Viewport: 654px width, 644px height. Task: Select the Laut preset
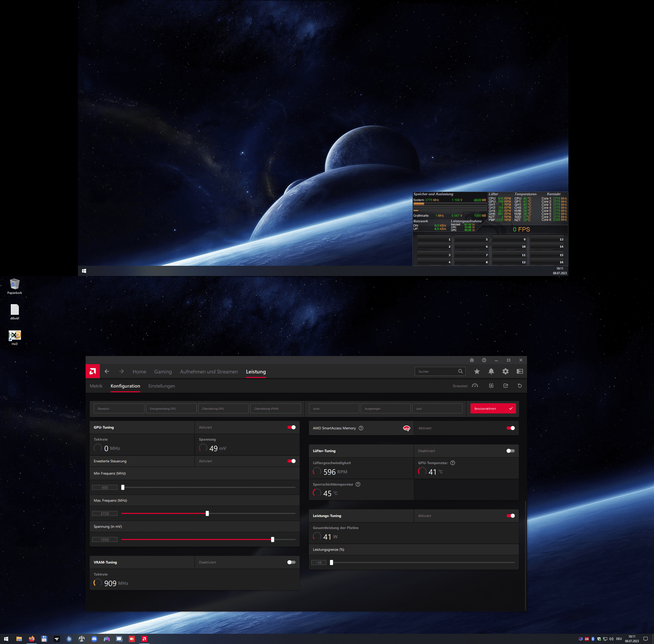437,409
